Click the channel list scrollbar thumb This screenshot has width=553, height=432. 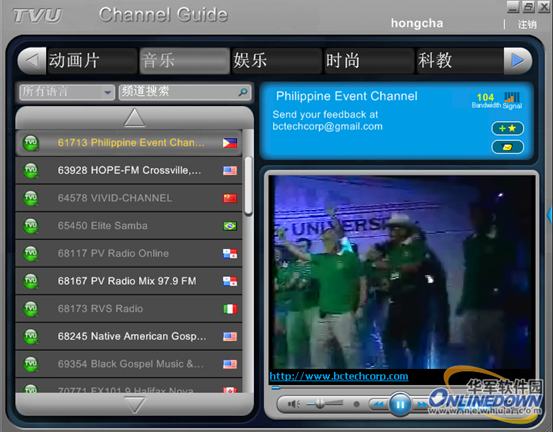(248, 186)
